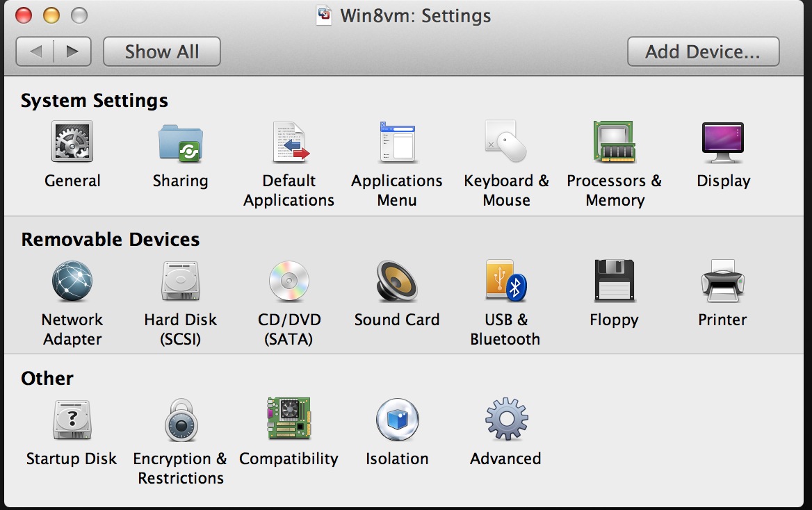Open Hard Disk (SCSI) settings

(180, 281)
